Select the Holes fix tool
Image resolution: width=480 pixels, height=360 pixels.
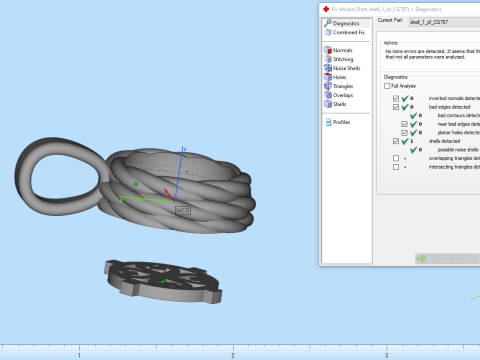(335, 77)
